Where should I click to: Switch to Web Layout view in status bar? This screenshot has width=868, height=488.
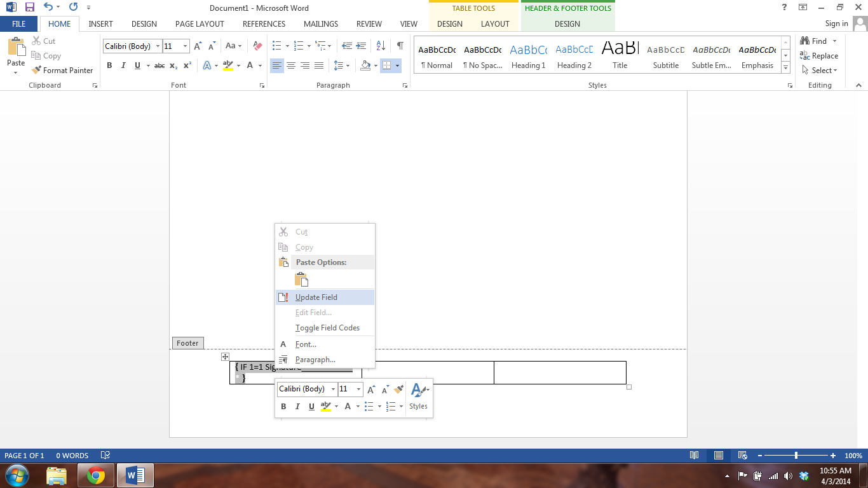pos(742,456)
